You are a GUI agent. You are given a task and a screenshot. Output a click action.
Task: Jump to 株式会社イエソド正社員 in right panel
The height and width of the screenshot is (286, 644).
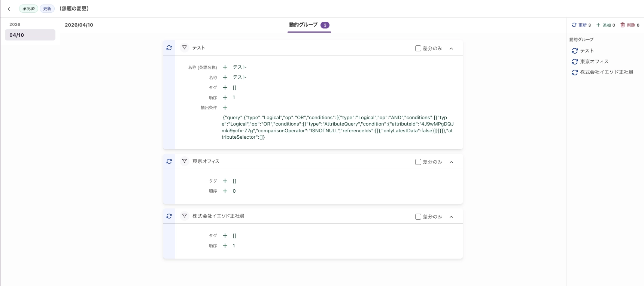pyautogui.click(x=607, y=72)
